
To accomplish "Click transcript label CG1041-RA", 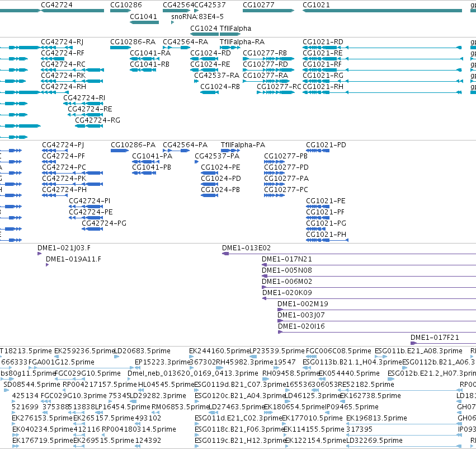I will pos(150,53).
